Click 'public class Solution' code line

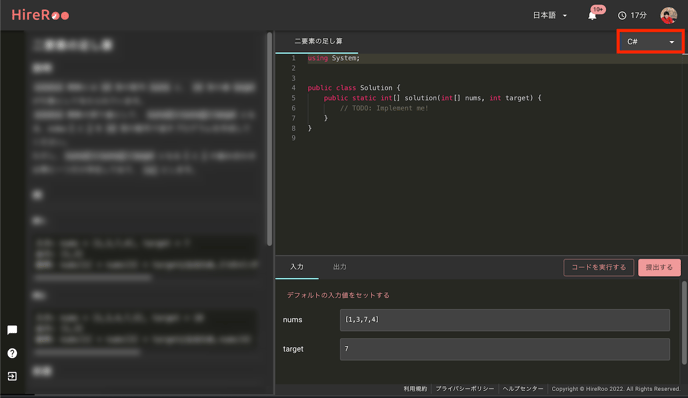click(354, 88)
